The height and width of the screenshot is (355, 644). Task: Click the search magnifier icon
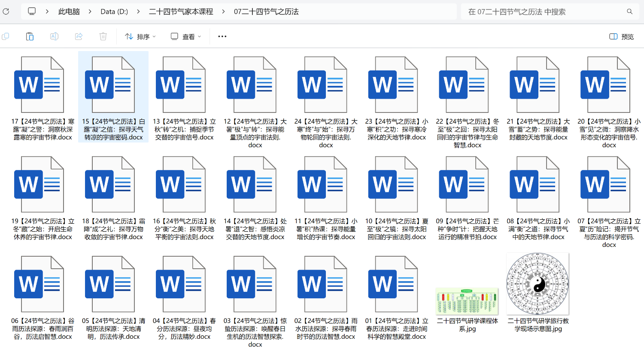click(x=629, y=12)
